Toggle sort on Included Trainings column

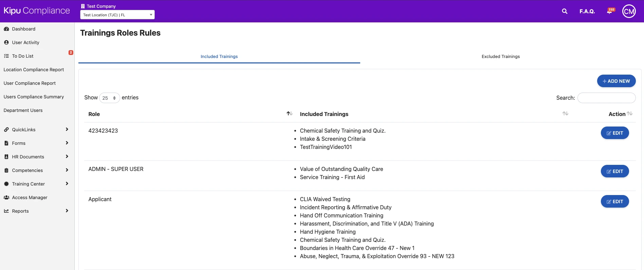(x=565, y=114)
